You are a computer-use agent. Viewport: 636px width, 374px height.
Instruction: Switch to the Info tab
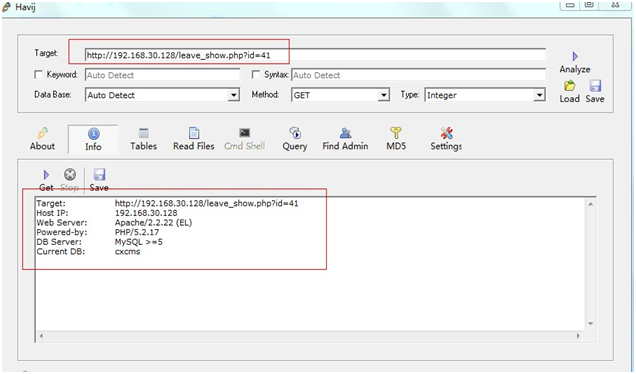point(93,140)
